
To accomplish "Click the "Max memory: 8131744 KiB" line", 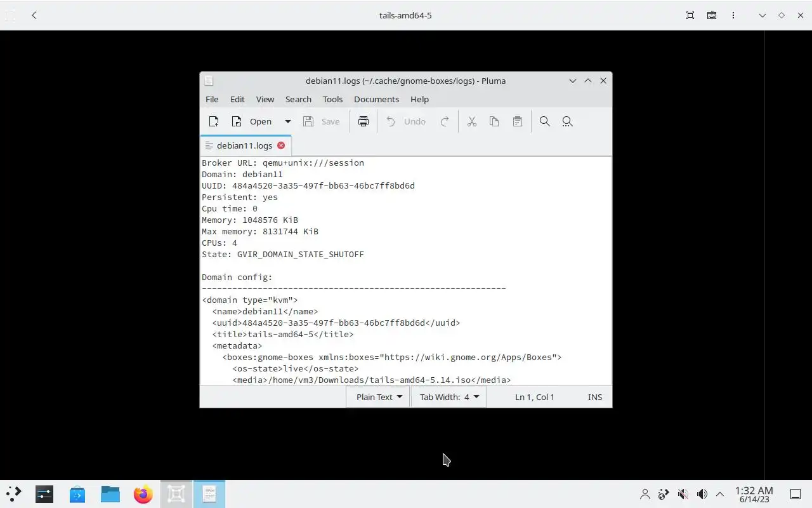I will [x=260, y=231].
